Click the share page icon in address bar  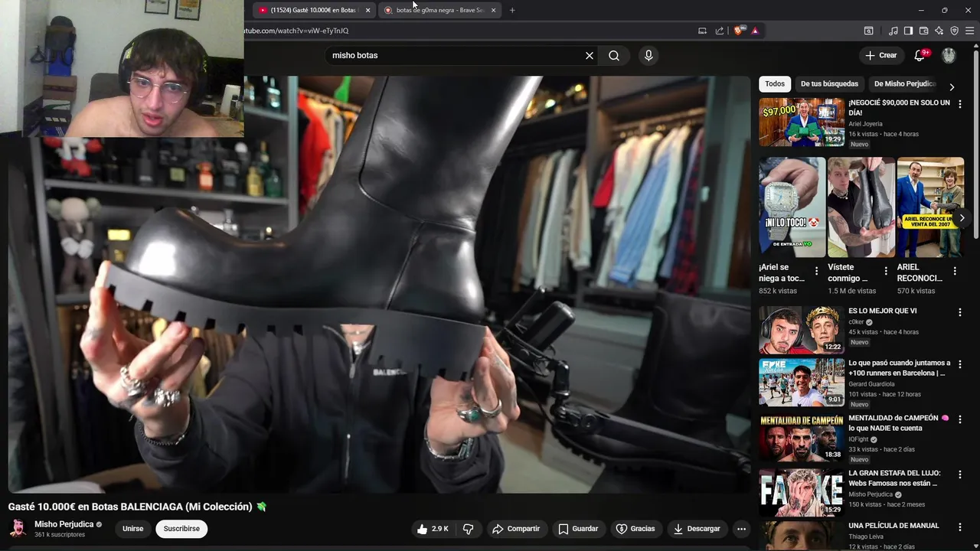click(720, 31)
